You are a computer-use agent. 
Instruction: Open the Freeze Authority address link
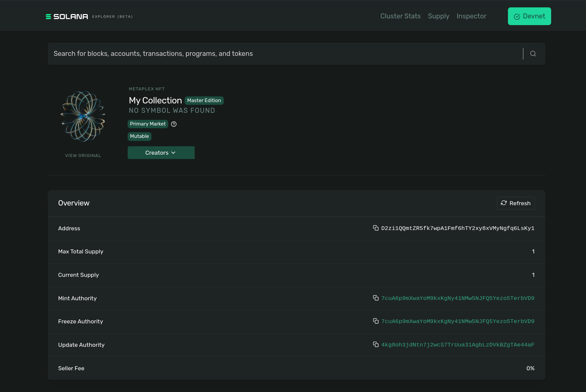pyautogui.click(x=457, y=321)
